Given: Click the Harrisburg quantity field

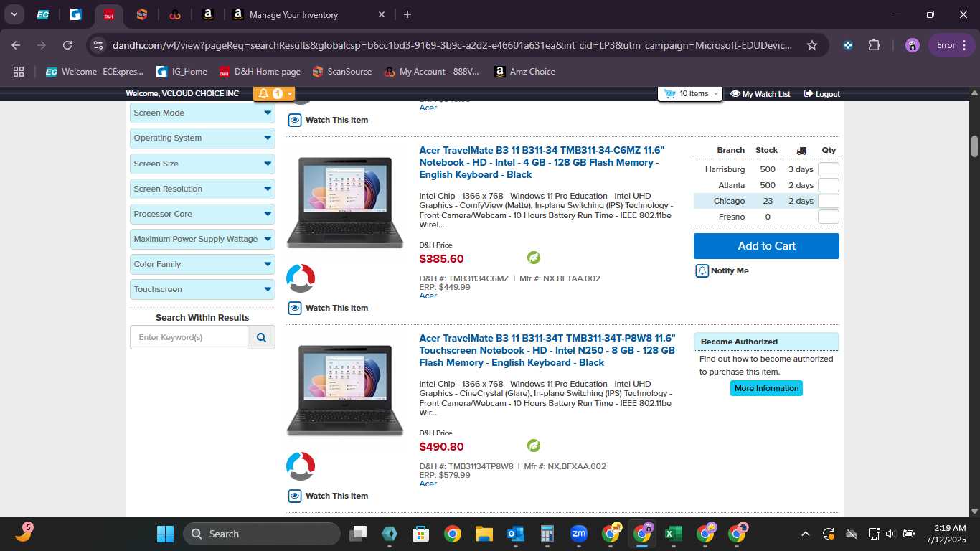Looking at the screenshot, I should (x=829, y=169).
